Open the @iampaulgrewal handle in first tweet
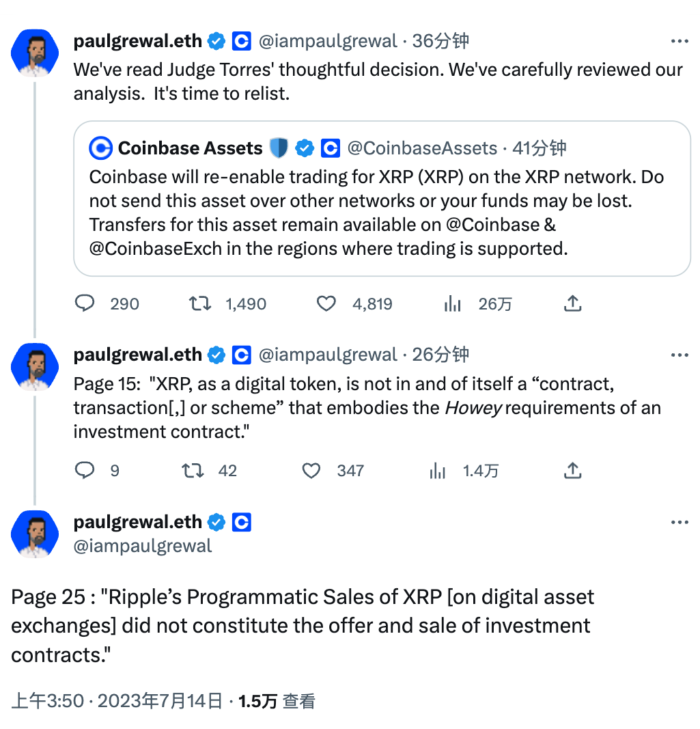The height and width of the screenshot is (729, 700). click(x=327, y=42)
